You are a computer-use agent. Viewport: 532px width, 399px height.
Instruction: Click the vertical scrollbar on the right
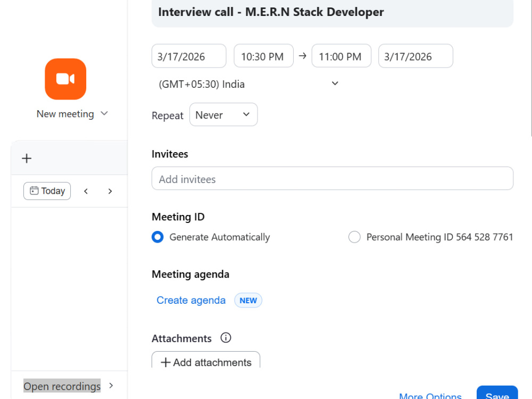click(531, 68)
